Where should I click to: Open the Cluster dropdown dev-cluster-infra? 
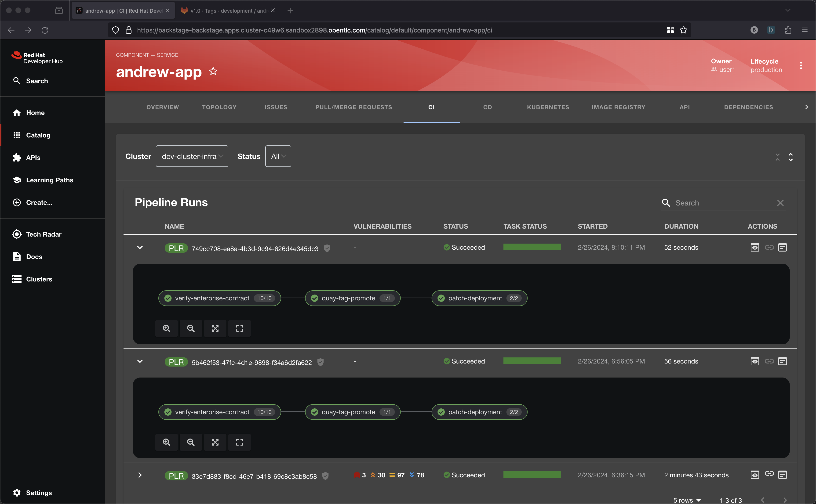click(192, 156)
